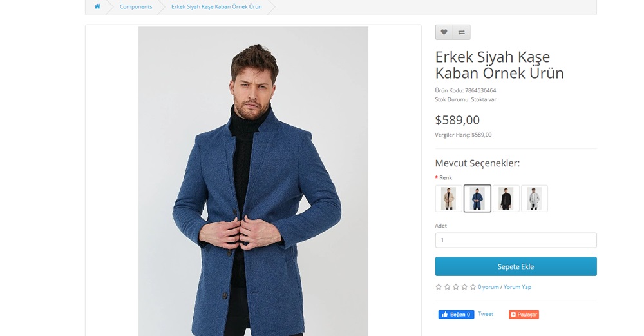Click the Sepete Ekle button
The height and width of the screenshot is (336, 644).
(x=516, y=266)
